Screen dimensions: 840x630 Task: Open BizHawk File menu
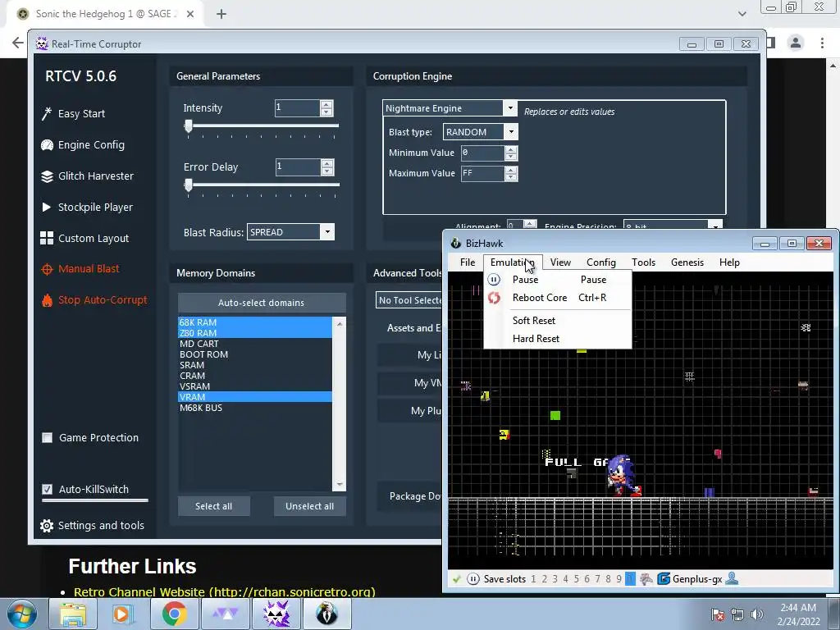point(467,262)
